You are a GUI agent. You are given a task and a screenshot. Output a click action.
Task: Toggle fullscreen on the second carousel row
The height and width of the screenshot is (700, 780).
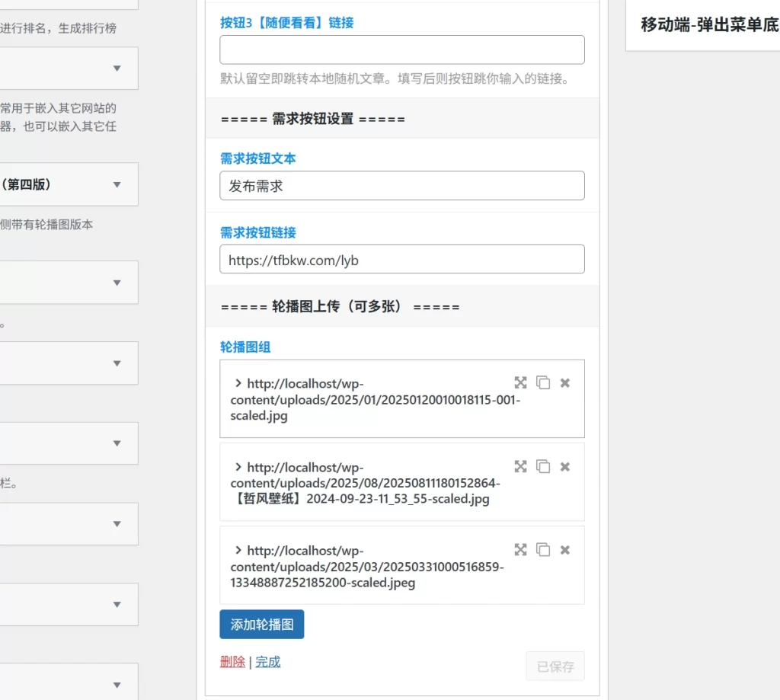pos(520,466)
